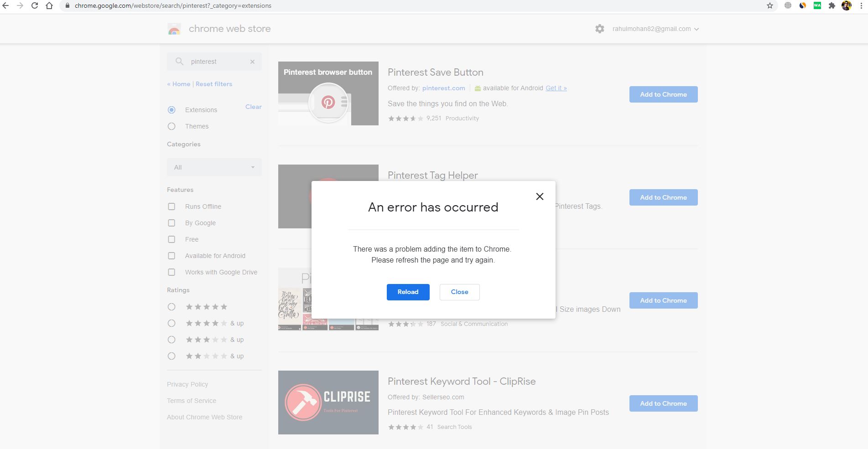
Task: Click the Chrome Web Store rainbow logo
Action: pos(174,29)
